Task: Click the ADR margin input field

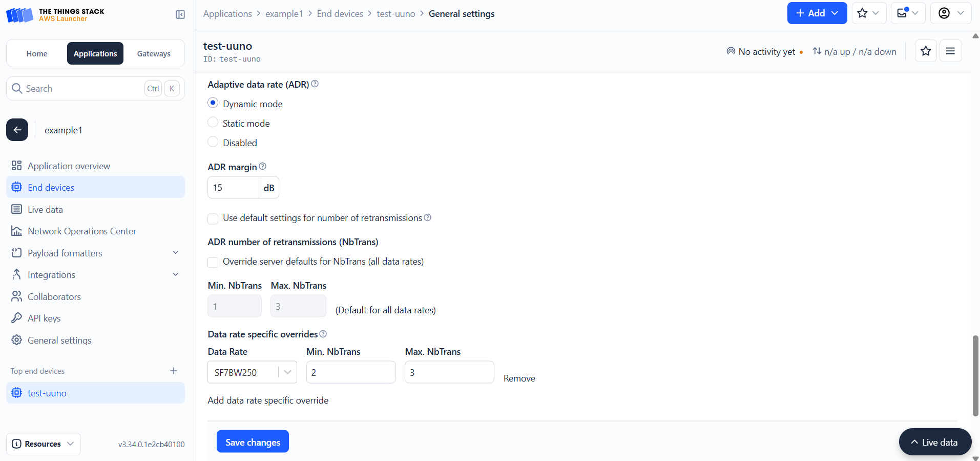Action: click(x=233, y=188)
